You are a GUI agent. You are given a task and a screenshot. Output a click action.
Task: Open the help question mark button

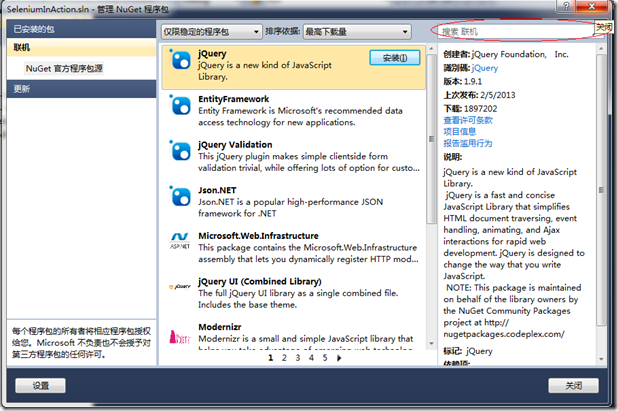tap(566, 6)
